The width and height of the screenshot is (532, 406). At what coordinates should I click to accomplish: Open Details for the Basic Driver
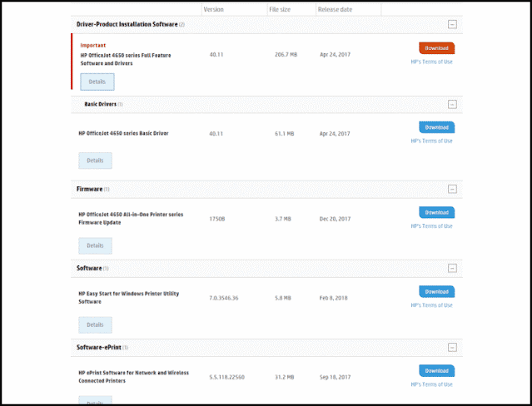coord(96,161)
